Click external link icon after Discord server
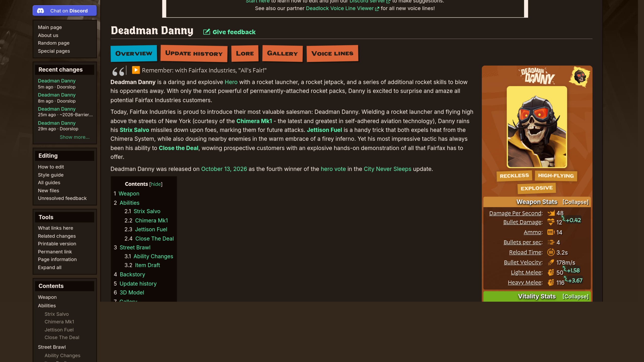Viewport: 644px width, 362px height. click(388, 2)
